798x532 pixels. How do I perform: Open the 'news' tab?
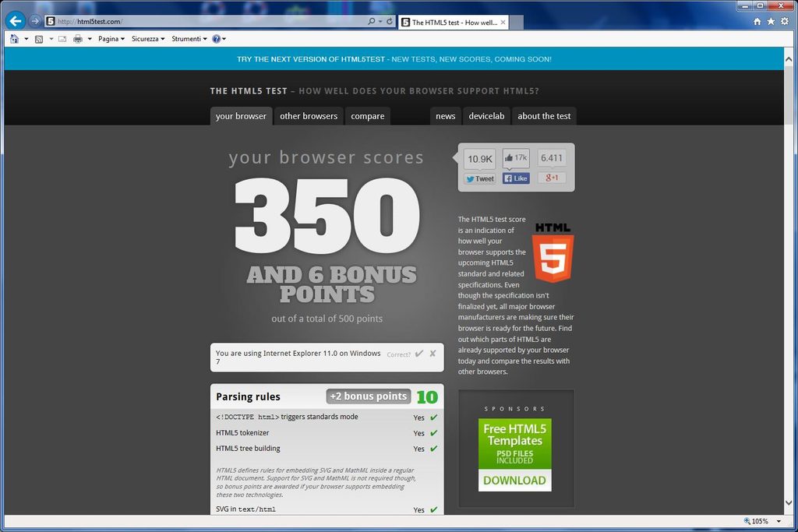point(445,116)
